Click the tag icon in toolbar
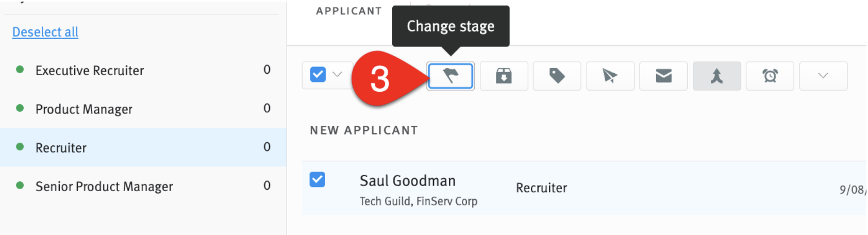The width and height of the screenshot is (868, 235). [557, 76]
